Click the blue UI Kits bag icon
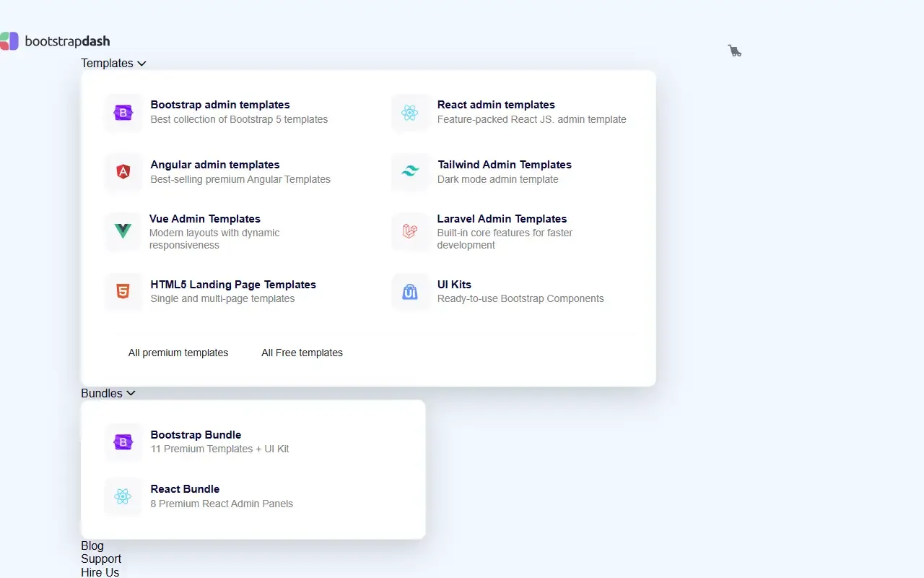Image resolution: width=924 pixels, height=578 pixels. [x=410, y=292]
